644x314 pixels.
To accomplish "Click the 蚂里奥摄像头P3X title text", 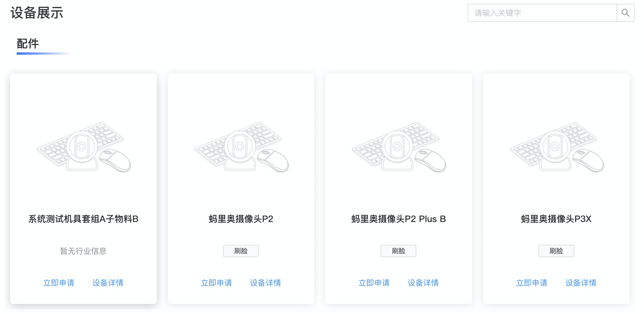I will pos(556,219).
